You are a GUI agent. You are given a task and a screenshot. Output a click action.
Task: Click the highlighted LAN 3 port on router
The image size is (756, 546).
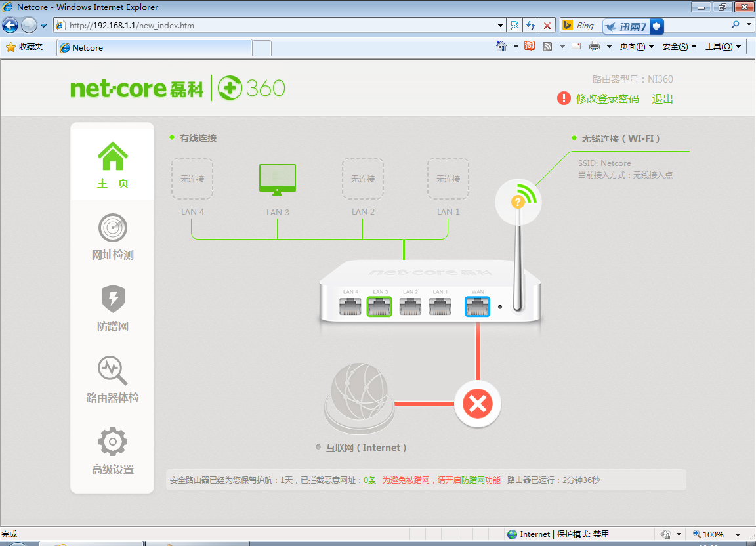[379, 306]
